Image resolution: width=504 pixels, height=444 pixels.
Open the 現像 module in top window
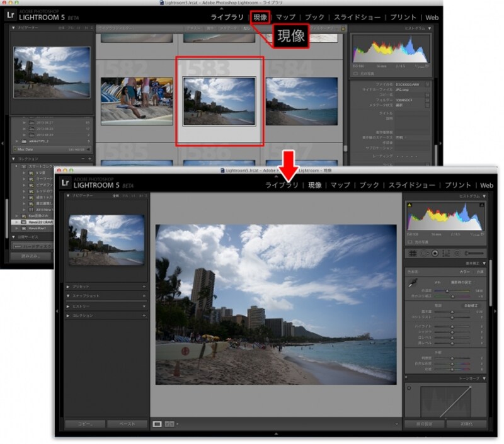pos(260,17)
